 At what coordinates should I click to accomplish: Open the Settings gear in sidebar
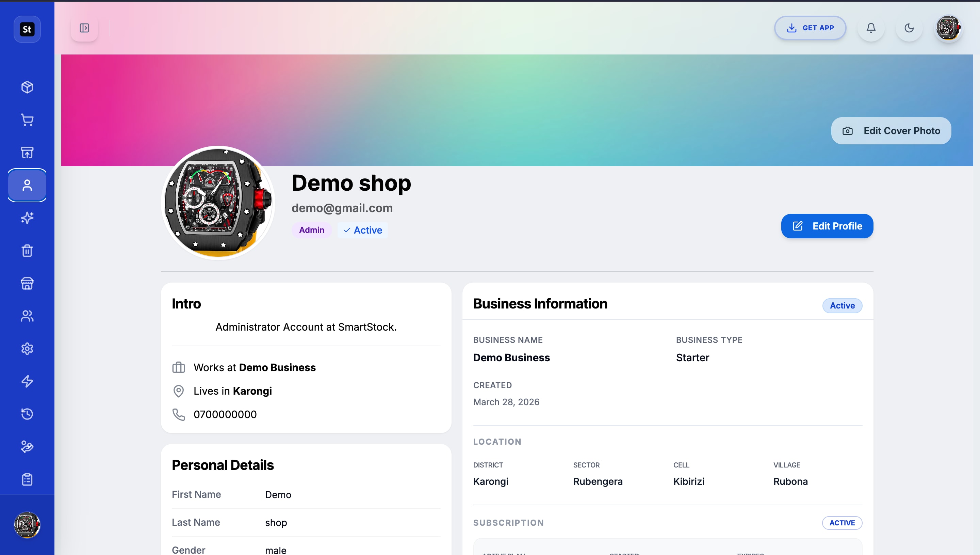(27, 349)
